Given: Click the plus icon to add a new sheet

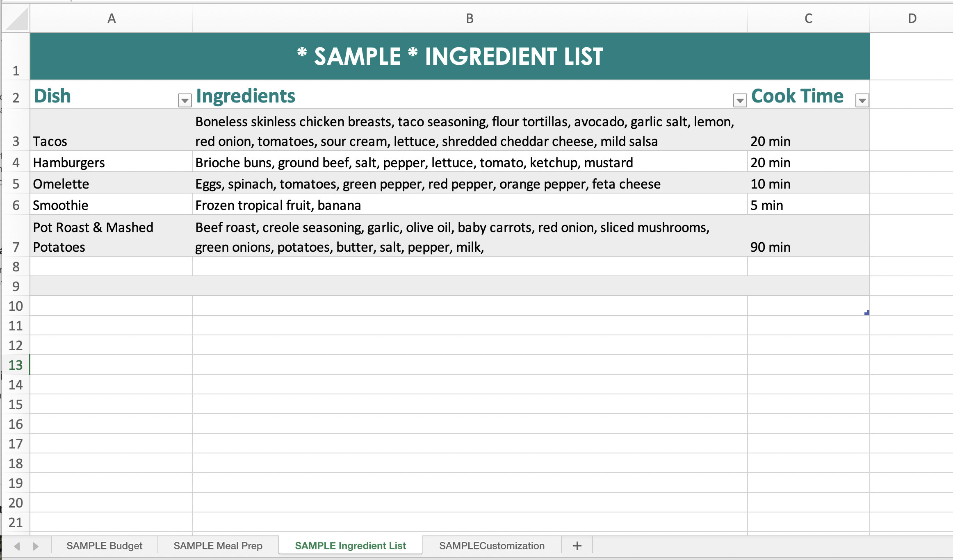Looking at the screenshot, I should tap(577, 546).
